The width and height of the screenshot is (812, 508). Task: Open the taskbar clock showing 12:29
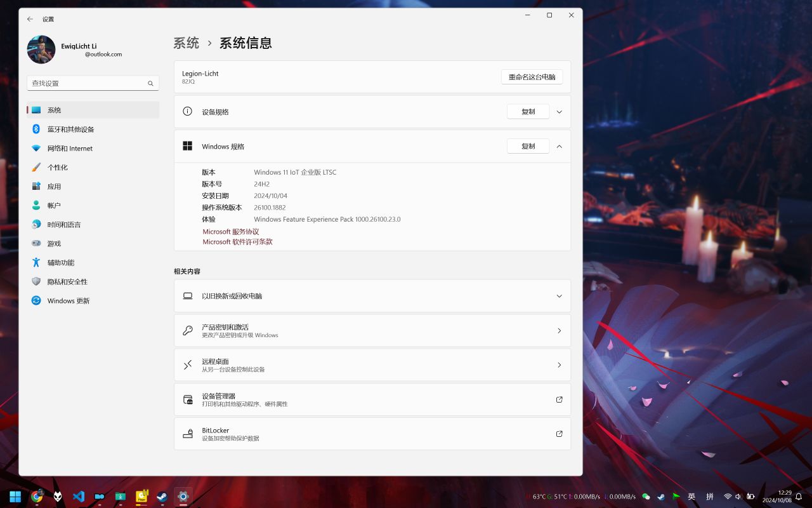[777, 496]
